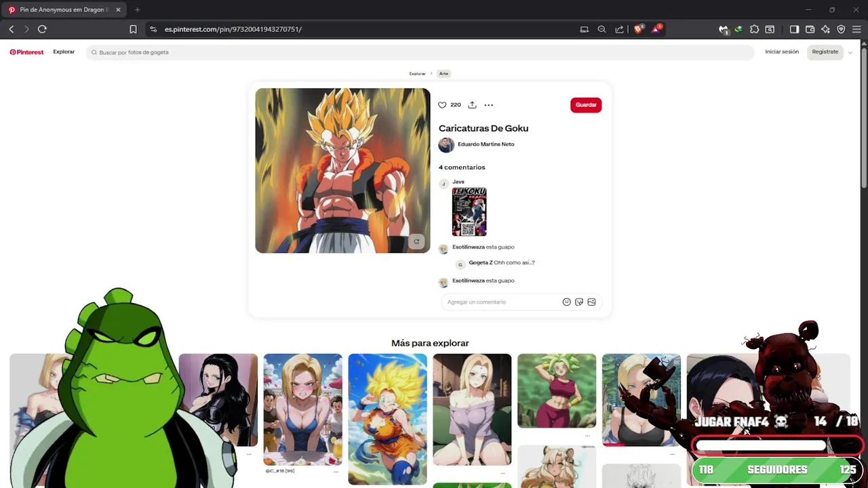Open Eduardo Martins Neto profile
This screenshot has width=868, height=488.
tap(486, 144)
